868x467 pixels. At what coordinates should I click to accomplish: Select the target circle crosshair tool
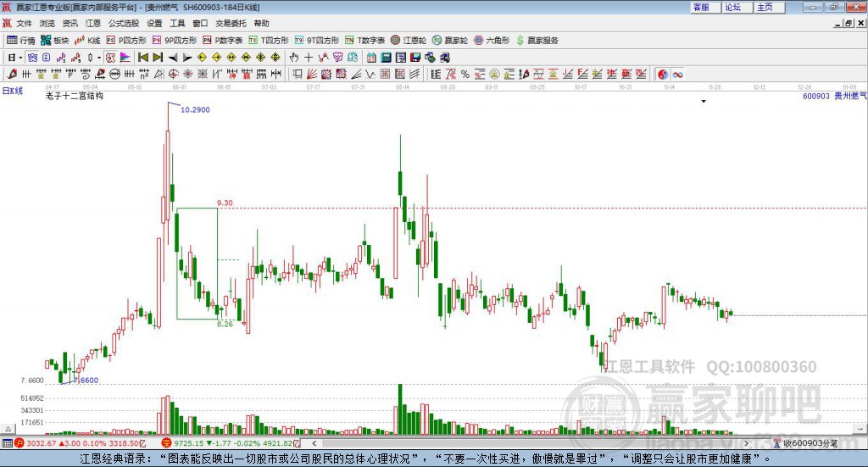click(x=173, y=74)
